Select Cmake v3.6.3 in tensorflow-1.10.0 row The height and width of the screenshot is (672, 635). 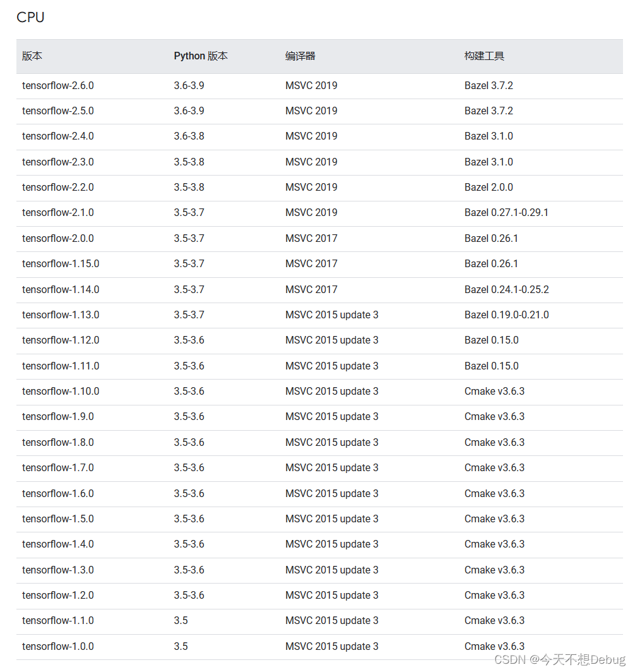tap(494, 392)
